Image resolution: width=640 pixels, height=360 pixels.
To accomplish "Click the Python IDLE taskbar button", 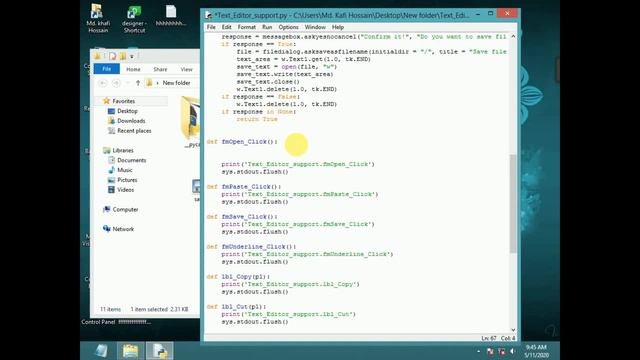I will click(160, 351).
